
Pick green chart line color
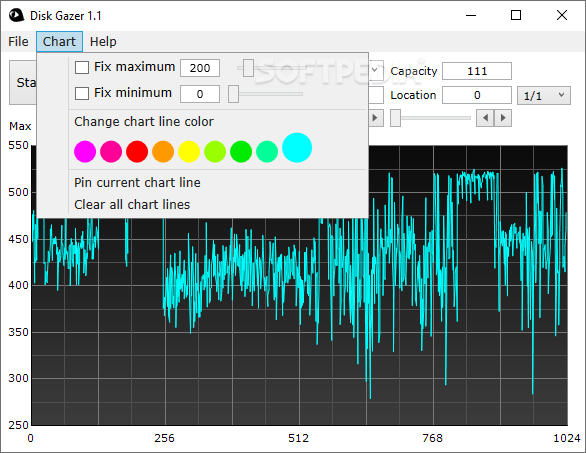click(241, 152)
